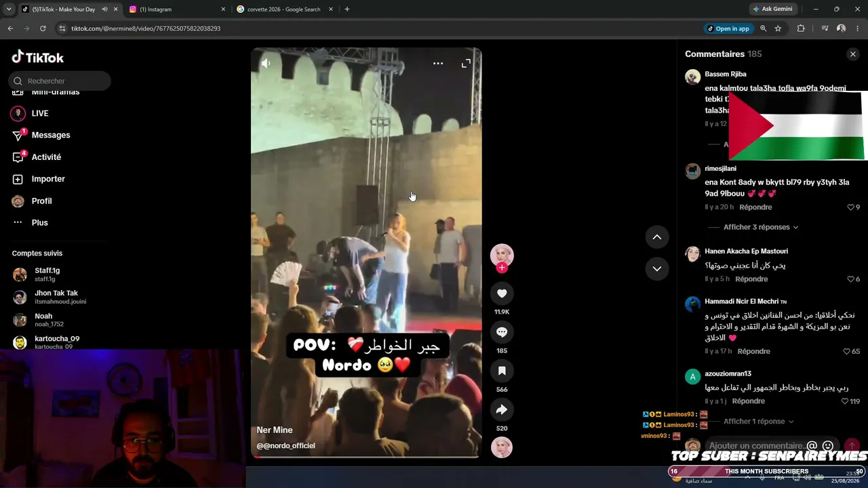
Task: Follow the creator via the plus badge
Action: [x=502, y=268]
